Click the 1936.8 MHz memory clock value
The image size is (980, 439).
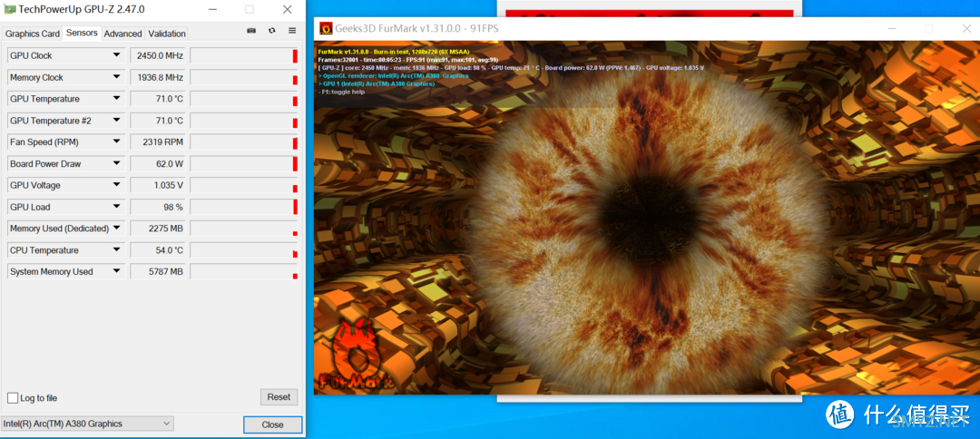point(158,77)
